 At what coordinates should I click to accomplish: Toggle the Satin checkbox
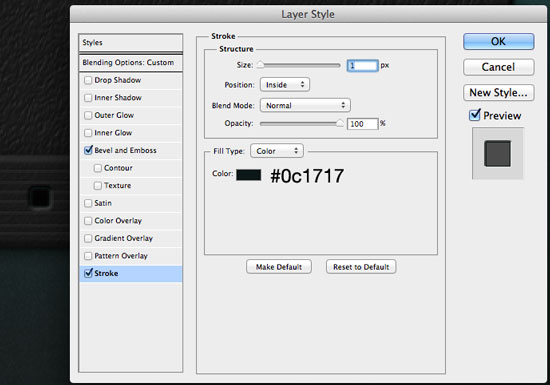88,203
